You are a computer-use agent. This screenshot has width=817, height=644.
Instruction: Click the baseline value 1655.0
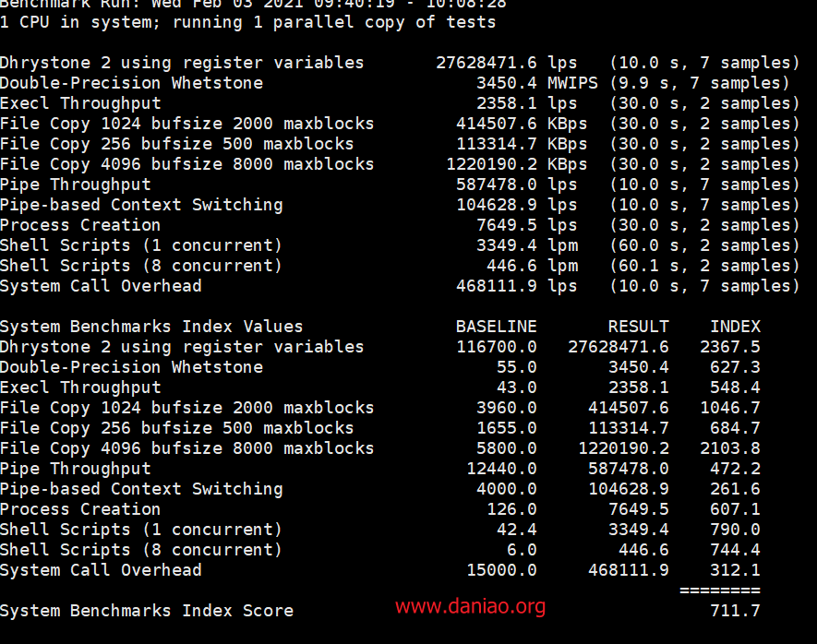click(x=507, y=428)
